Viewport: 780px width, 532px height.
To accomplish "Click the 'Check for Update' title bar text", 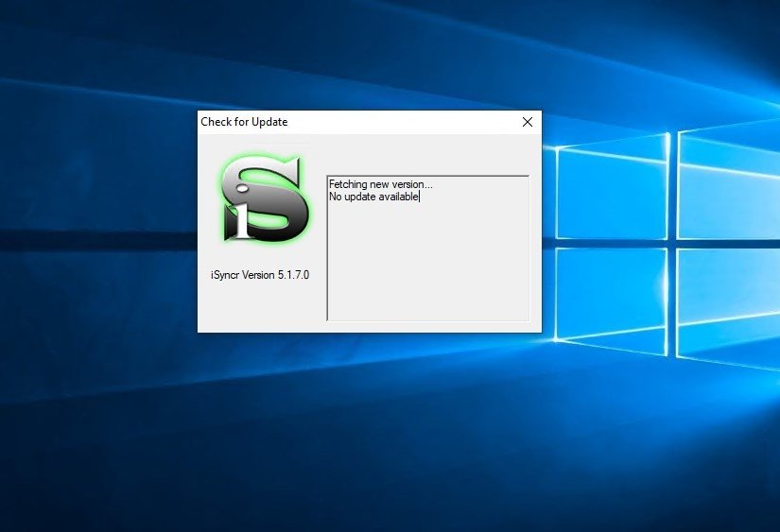I will [x=244, y=122].
